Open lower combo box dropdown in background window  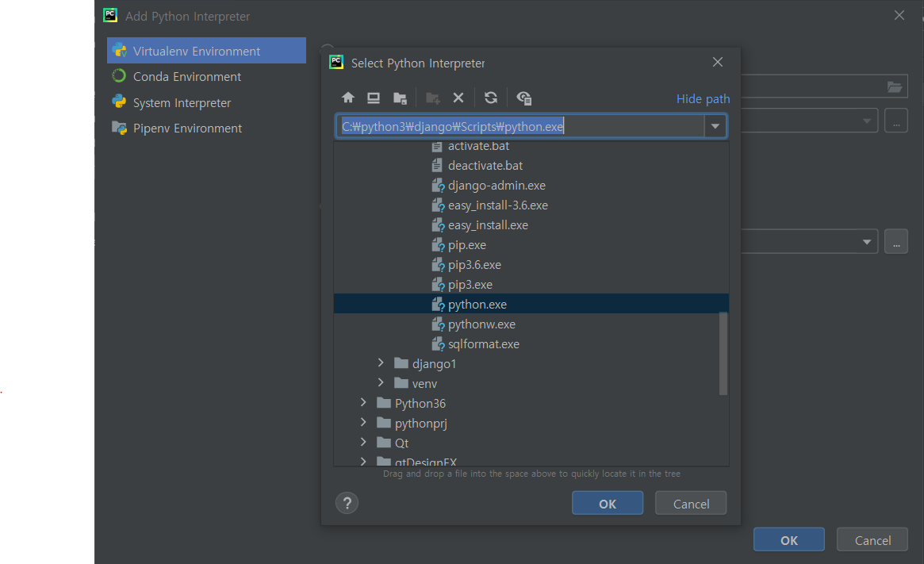[867, 242]
